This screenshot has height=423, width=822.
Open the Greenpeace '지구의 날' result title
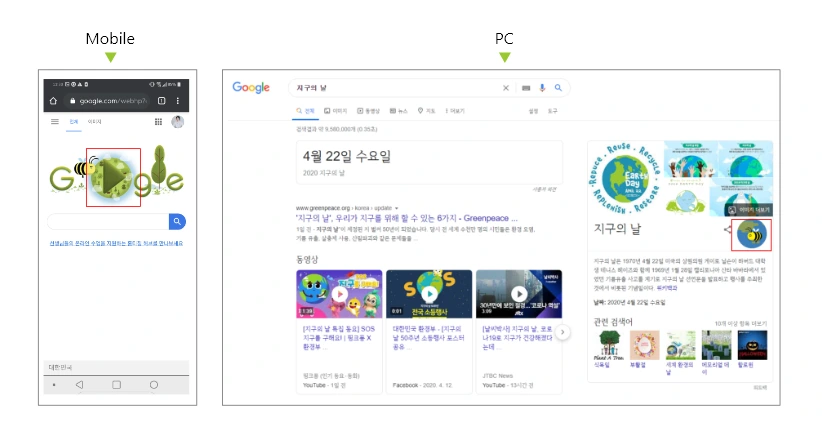tap(407, 218)
